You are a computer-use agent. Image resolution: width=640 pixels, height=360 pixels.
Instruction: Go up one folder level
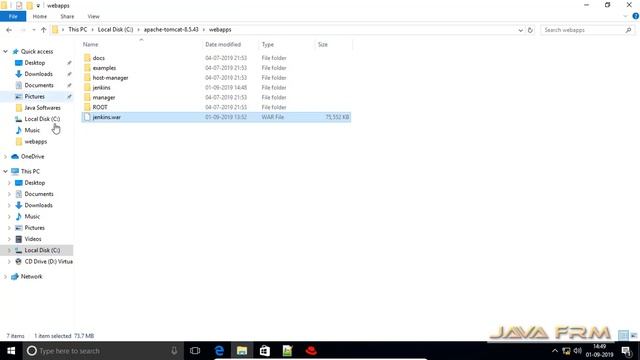coord(43,30)
